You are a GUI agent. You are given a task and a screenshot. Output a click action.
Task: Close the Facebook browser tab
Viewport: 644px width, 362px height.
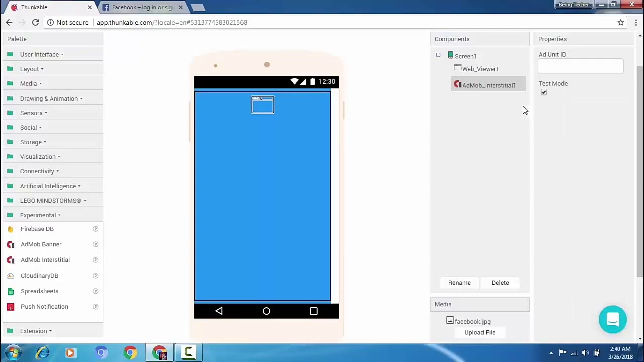pos(180,7)
